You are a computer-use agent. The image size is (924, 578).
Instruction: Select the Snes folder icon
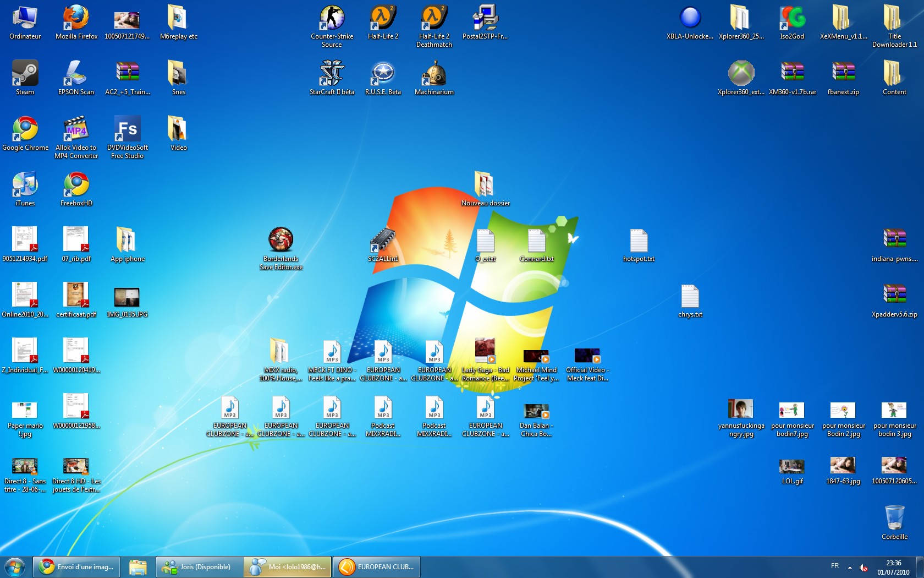click(x=178, y=78)
